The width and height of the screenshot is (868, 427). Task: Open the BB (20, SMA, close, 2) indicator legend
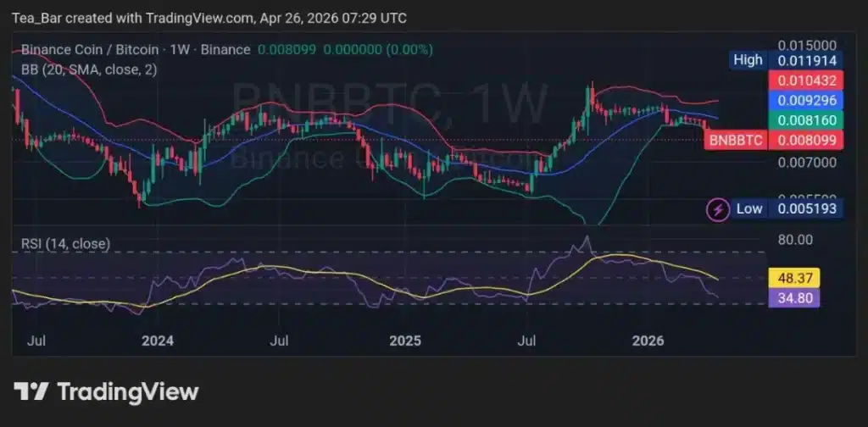point(89,69)
